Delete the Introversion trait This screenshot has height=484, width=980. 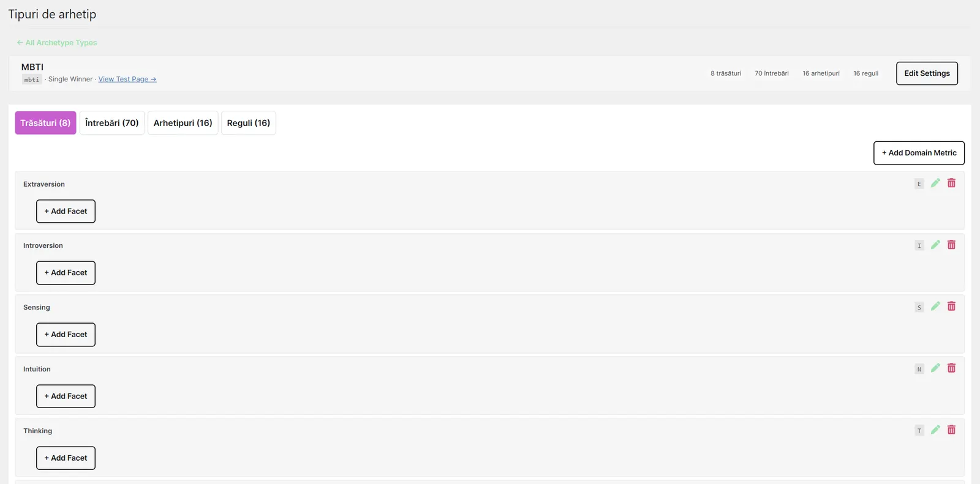[951, 245]
